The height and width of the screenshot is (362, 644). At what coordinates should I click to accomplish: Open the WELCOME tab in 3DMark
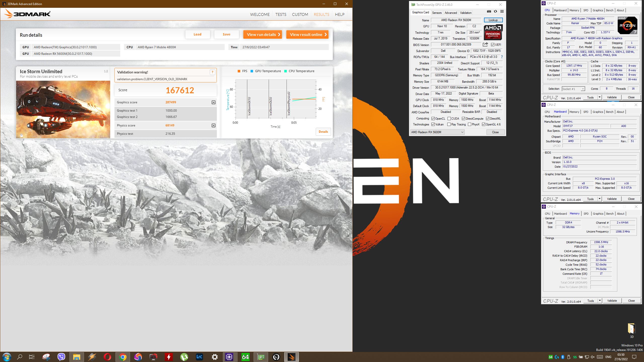(x=260, y=14)
